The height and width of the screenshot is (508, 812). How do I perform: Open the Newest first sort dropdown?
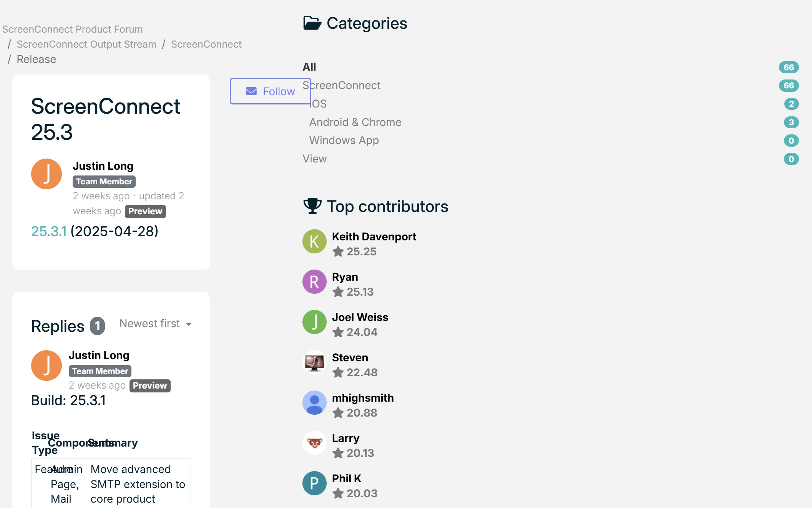pos(155,324)
